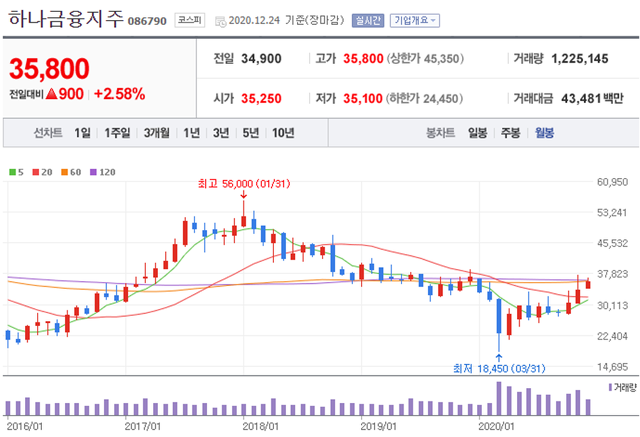Click the 시가 value 35,250
Image resolution: width=640 pixels, height=437 pixels.
261,98
